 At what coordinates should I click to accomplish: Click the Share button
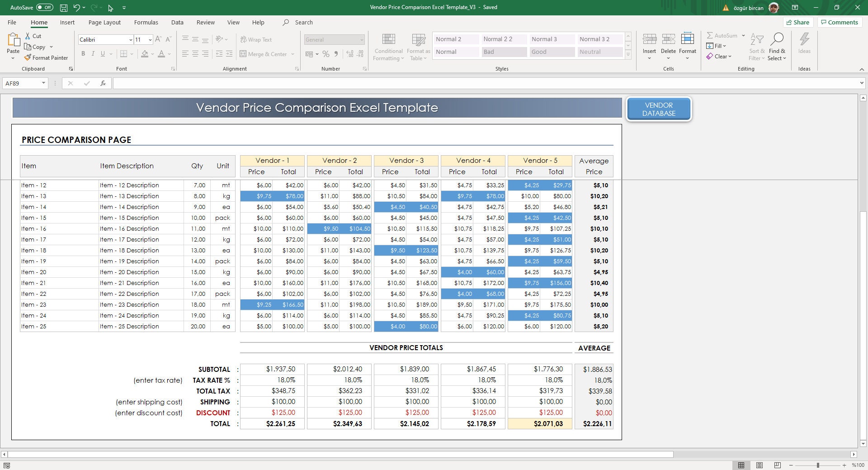coord(797,22)
